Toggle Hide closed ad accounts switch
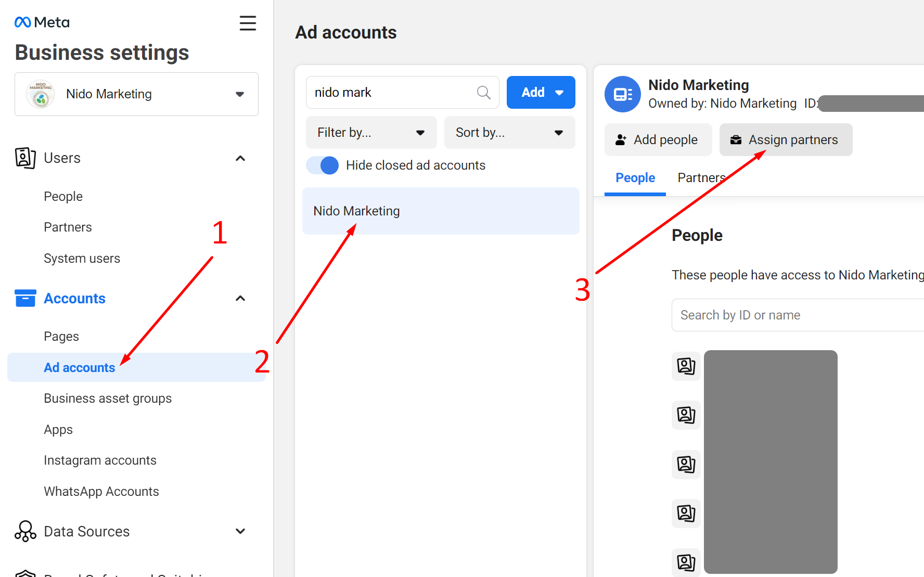Viewport: 924px width, 577px height. point(323,165)
